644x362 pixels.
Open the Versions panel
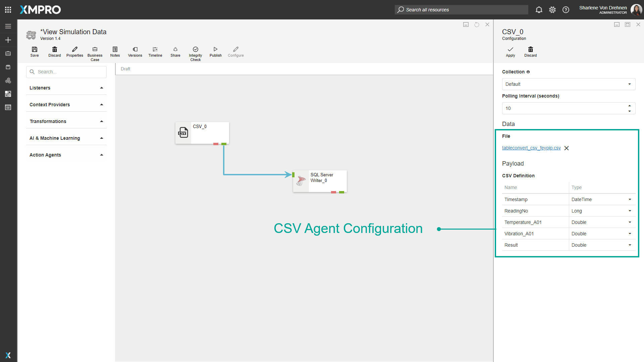[x=135, y=52]
